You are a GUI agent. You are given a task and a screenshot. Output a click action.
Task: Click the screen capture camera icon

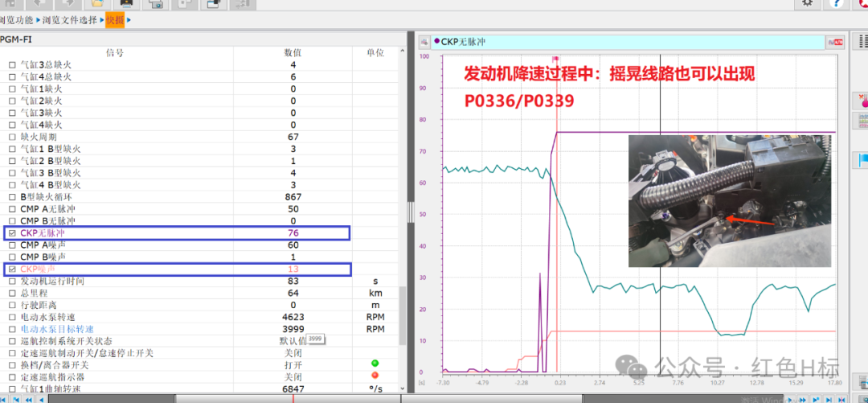pyautogui.click(x=155, y=5)
